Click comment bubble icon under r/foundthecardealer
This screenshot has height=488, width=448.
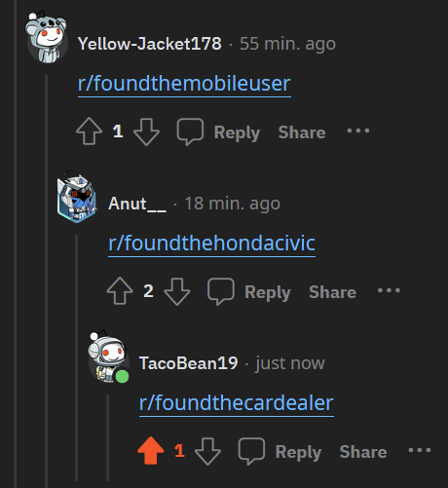click(251, 451)
